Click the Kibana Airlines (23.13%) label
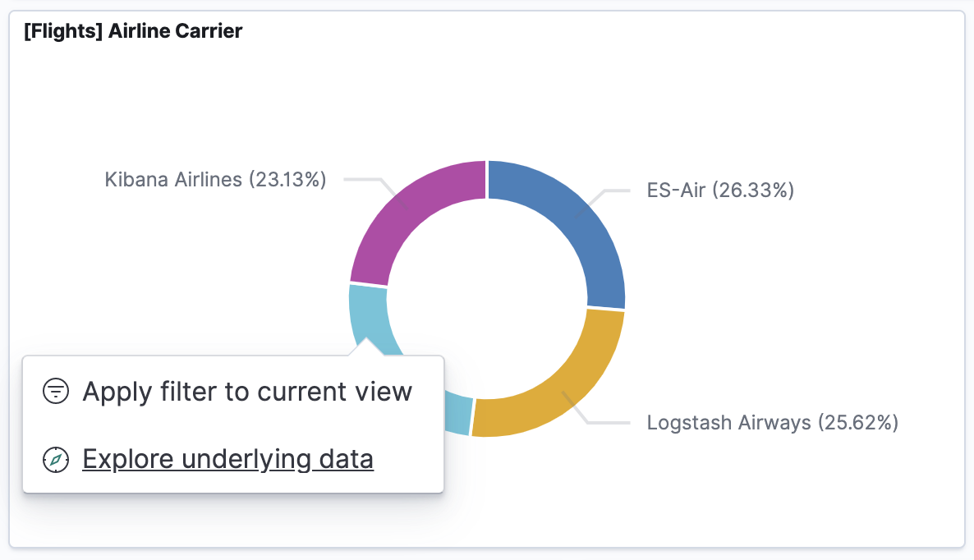The height and width of the screenshot is (560, 974). [x=214, y=179]
